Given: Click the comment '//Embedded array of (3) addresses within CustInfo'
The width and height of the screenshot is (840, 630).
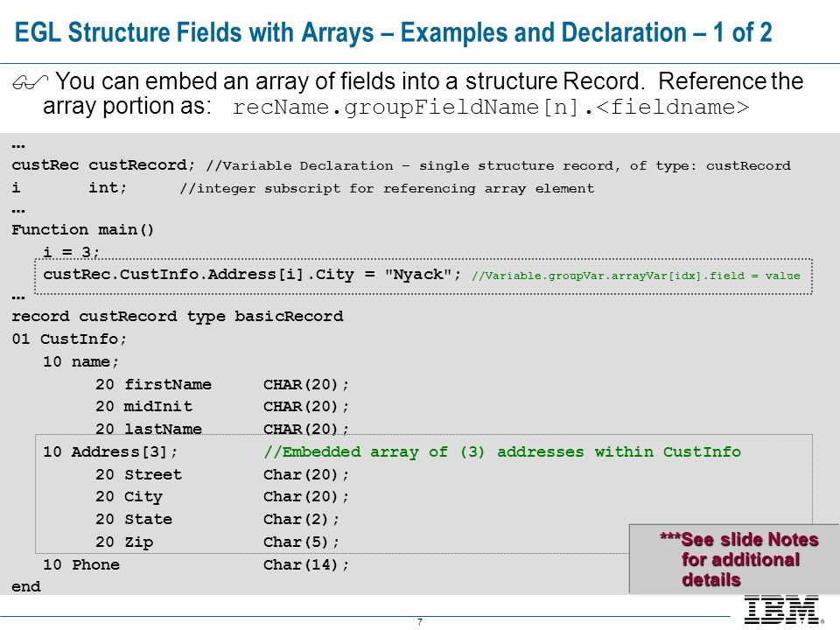Looking at the screenshot, I should tap(502, 451).
